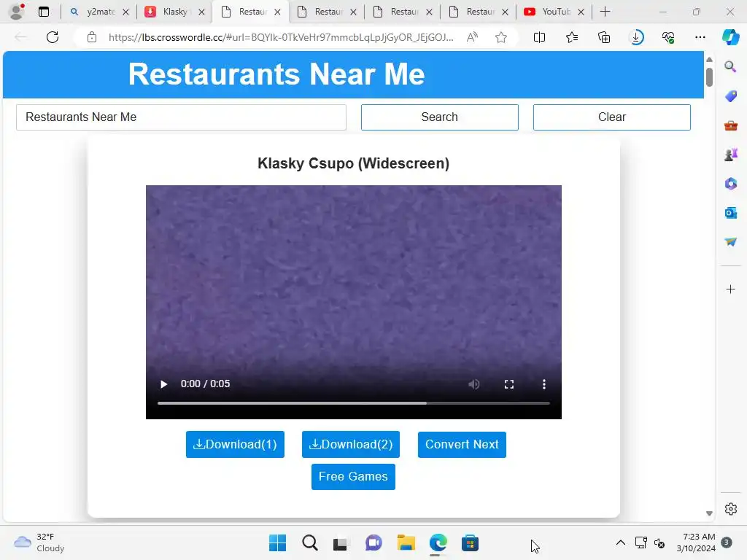
Task: Open Task View on taskbar
Action: coord(340,542)
